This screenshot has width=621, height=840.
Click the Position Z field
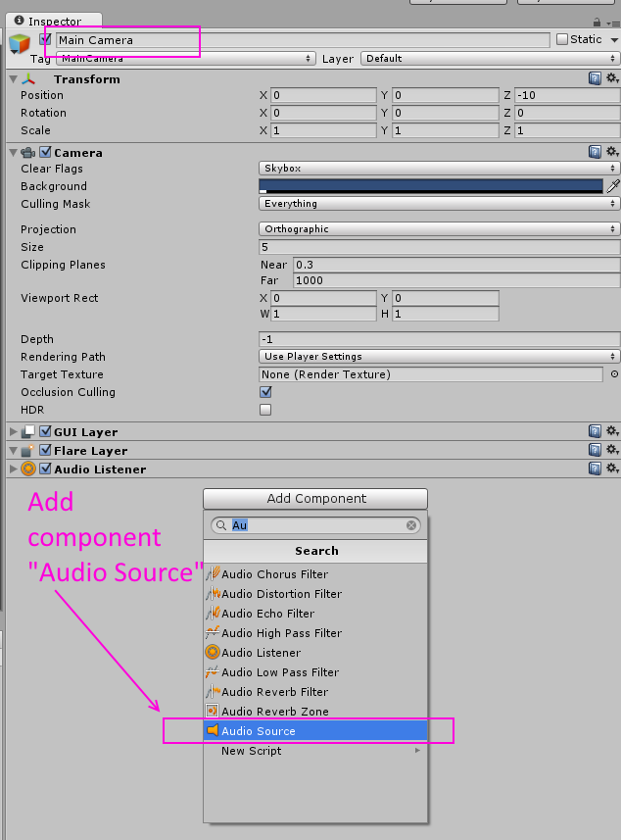567,95
